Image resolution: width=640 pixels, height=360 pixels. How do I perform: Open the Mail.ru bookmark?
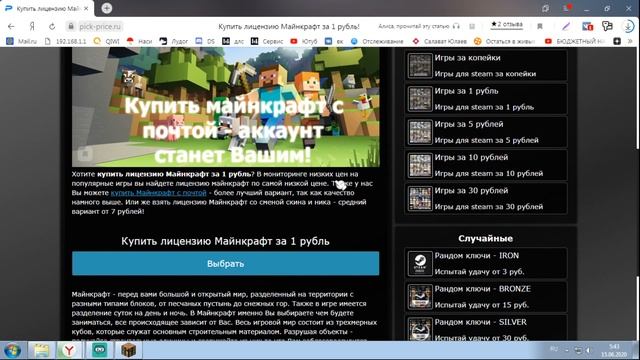pos(22,41)
